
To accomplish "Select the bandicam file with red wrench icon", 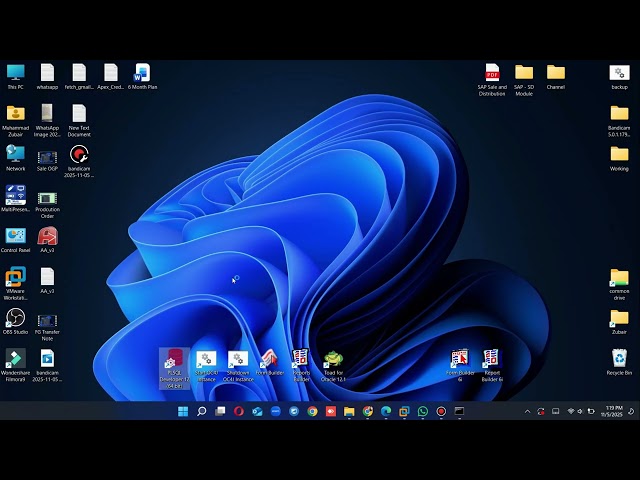I will (x=79, y=162).
